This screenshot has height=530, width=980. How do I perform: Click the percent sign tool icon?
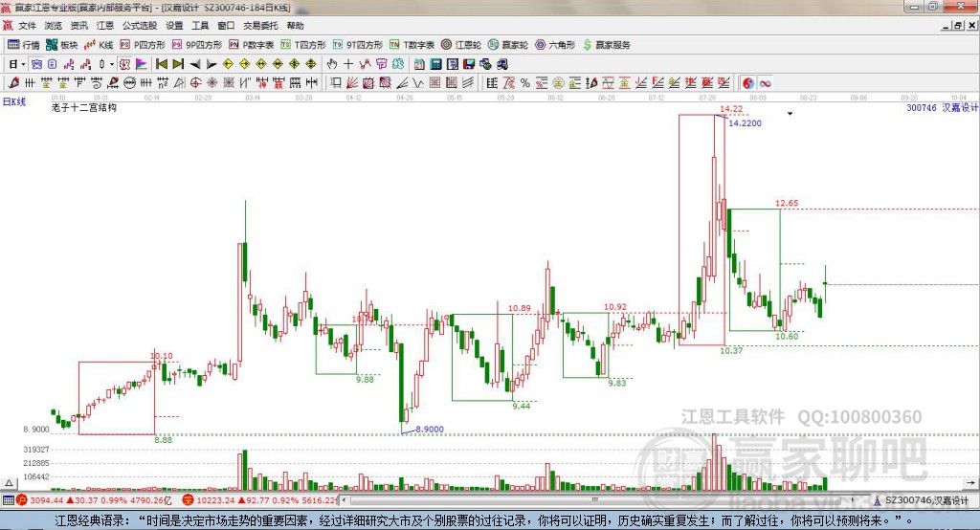pyautogui.click(x=525, y=82)
